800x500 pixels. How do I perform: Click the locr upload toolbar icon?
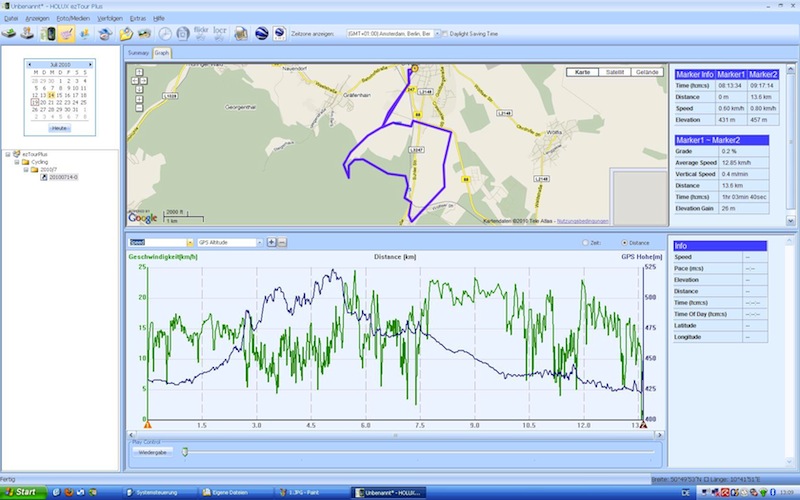tap(220, 33)
